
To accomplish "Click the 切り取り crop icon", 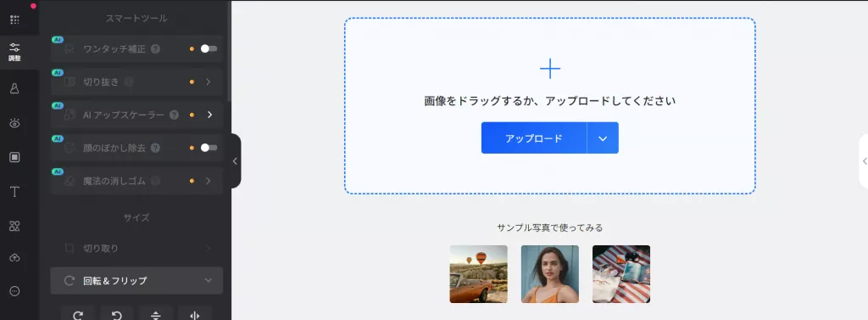I will click(x=70, y=248).
